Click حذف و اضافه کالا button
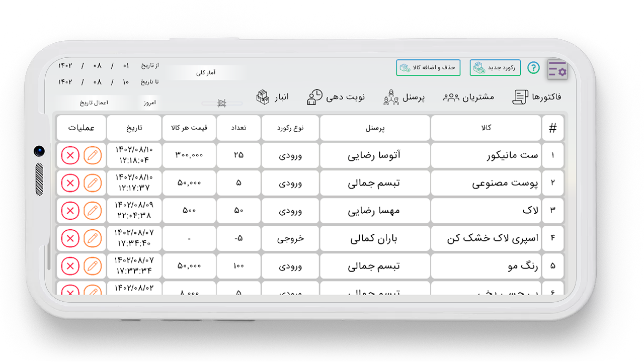Image resolution: width=644 pixels, height=362 pixels. [428, 67]
